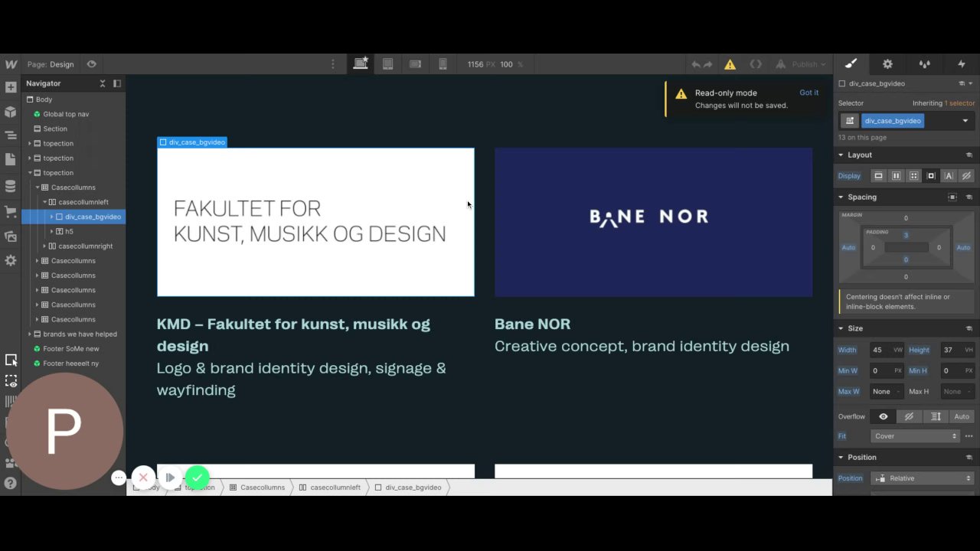This screenshot has height=551, width=980.
Task: Select Footer SoMe new symbol
Action: (70, 349)
